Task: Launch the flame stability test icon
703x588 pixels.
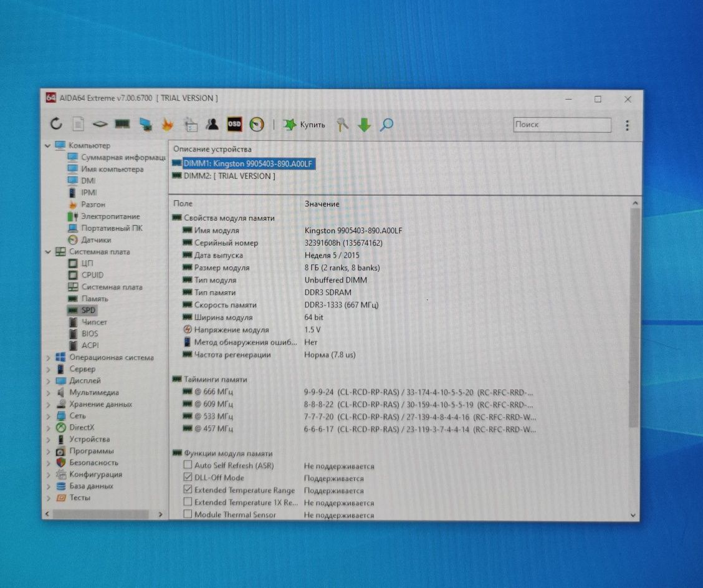Action: click(167, 124)
